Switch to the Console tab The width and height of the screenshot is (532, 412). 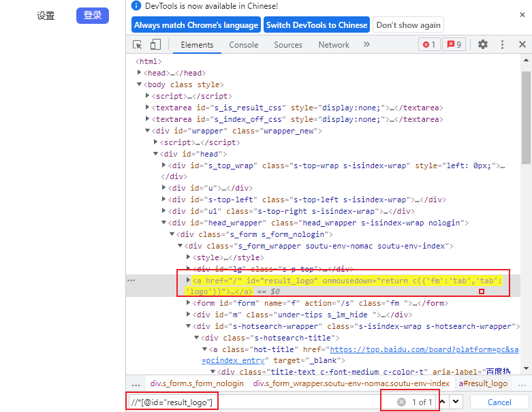coord(243,45)
